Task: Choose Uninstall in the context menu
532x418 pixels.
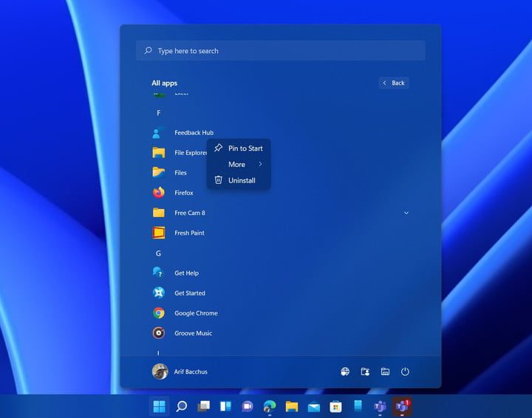Action: coord(239,180)
